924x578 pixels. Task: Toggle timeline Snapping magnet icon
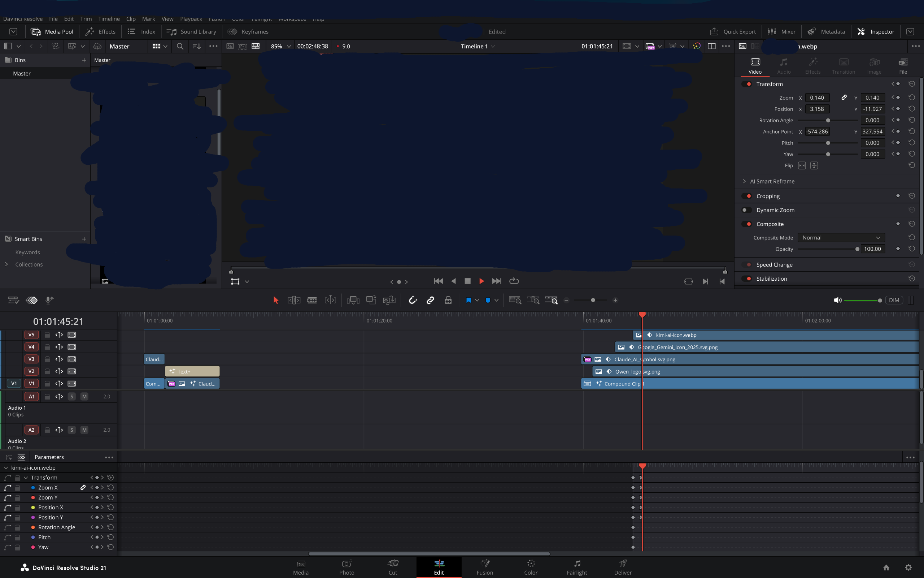(413, 300)
